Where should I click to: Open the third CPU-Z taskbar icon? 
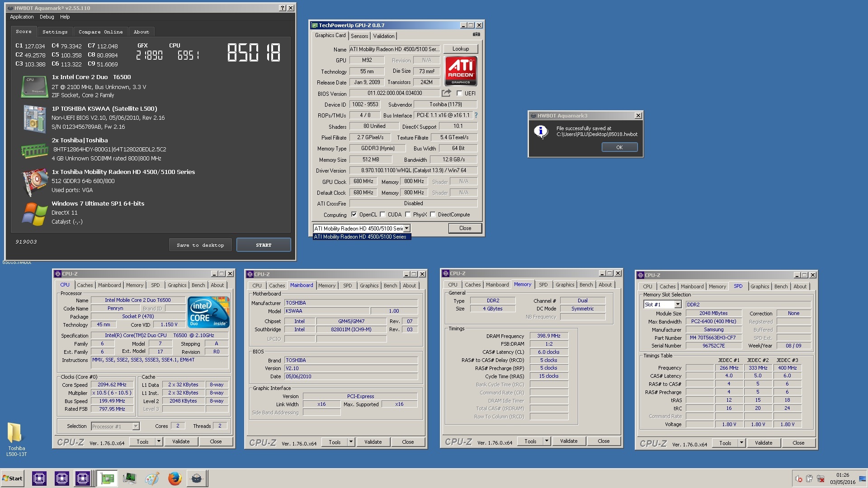coord(83,478)
